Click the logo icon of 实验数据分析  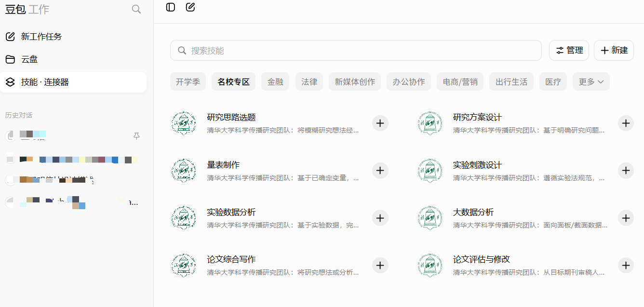click(184, 218)
